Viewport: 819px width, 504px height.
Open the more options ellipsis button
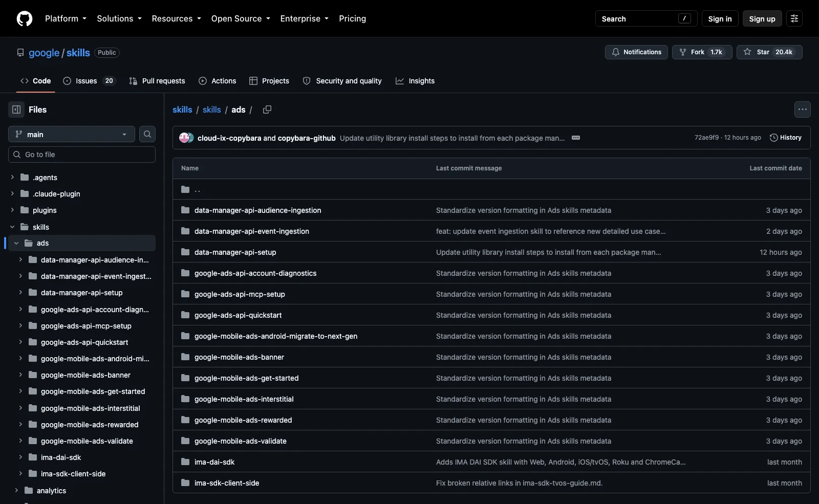(803, 109)
